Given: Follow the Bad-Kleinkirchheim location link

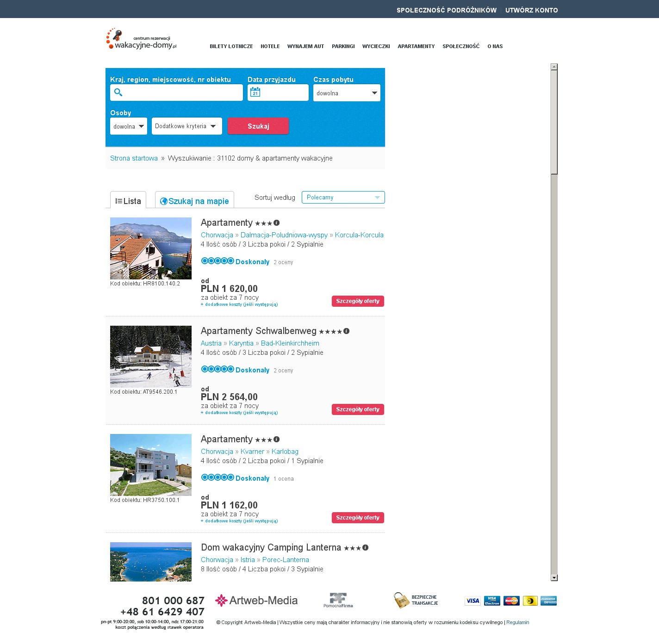Looking at the screenshot, I should click(x=290, y=343).
